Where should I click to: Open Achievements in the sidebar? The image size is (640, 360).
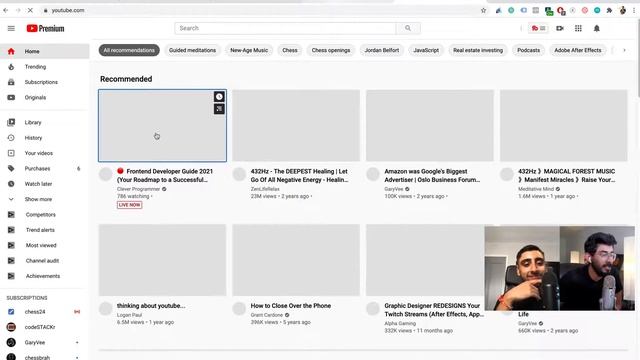44,276
